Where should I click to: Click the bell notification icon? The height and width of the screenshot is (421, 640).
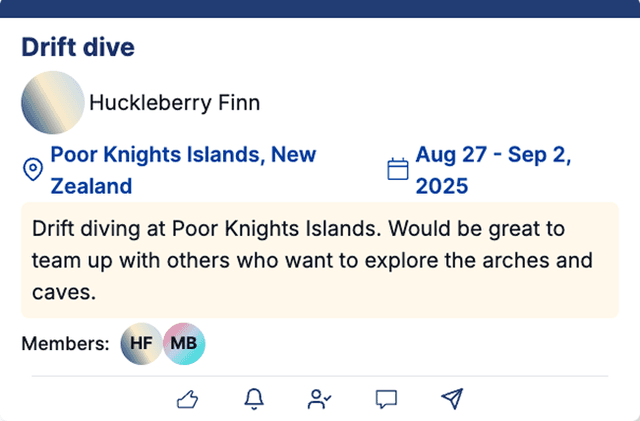point(254,399)
